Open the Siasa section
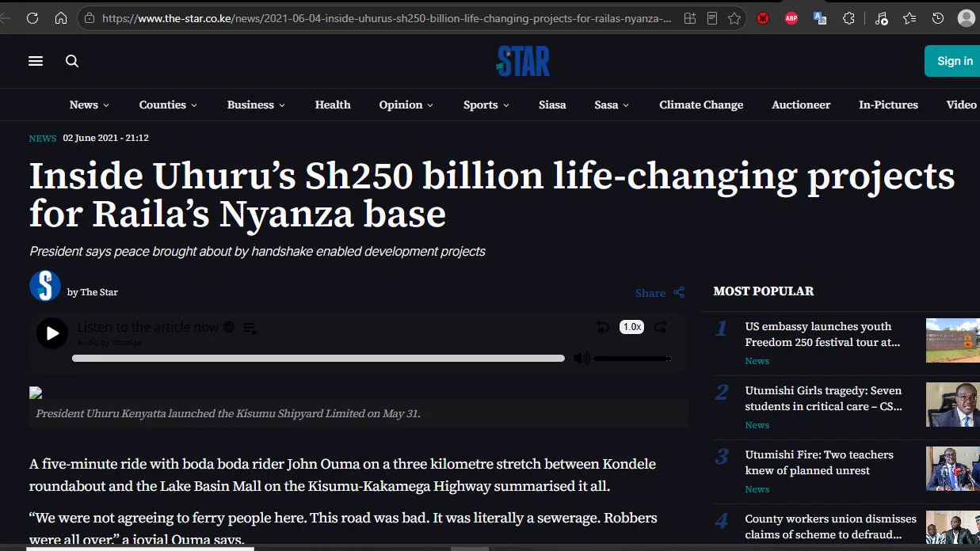Image resolution: width=980 pixels, height=551 pixels. (x=552, y=104)
